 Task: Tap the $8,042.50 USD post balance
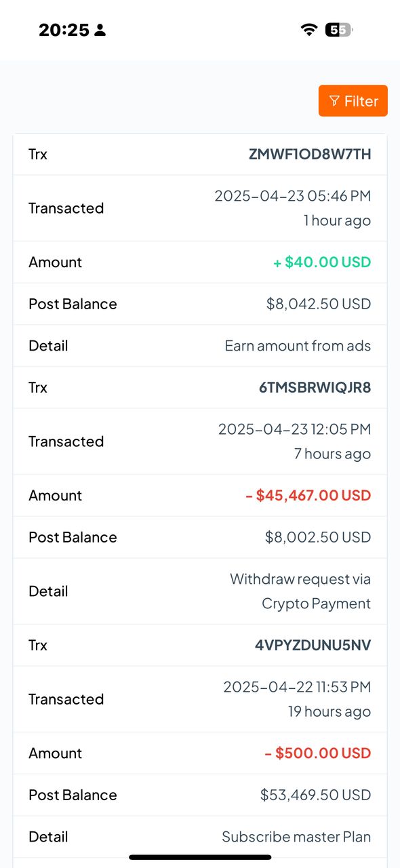pyautogui.click(x=319, y=304)
